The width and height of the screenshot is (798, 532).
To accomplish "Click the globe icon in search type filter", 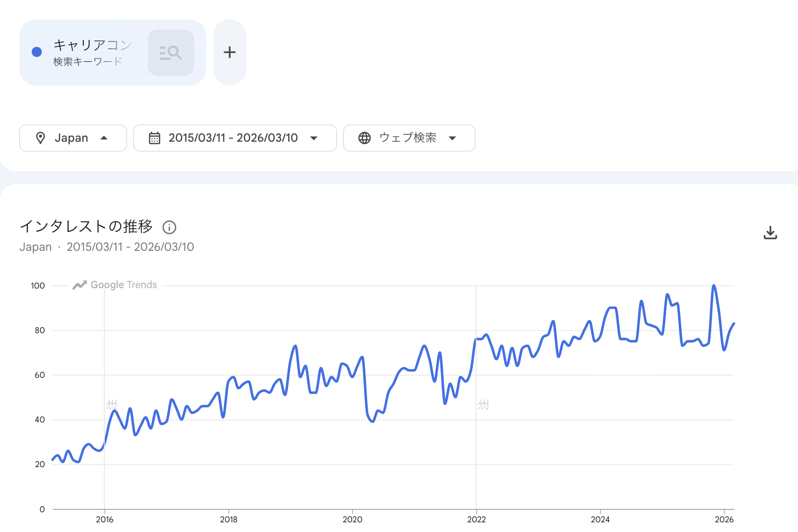I will click(364, 138).
